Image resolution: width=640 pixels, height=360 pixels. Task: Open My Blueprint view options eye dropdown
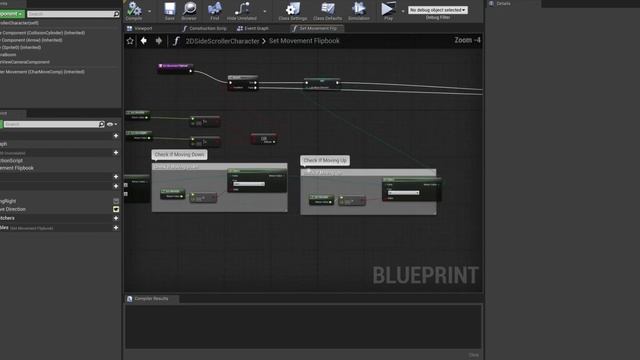click(x=112, y=124)
